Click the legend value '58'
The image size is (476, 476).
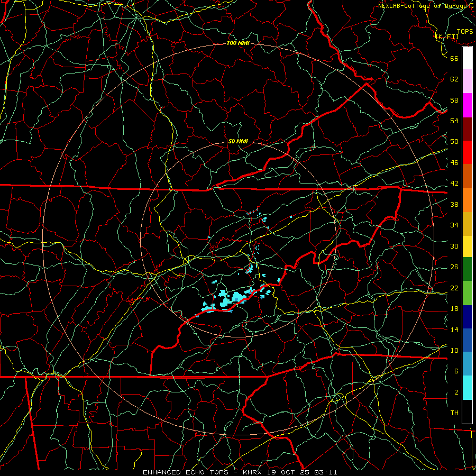click(x=454, y=100)
